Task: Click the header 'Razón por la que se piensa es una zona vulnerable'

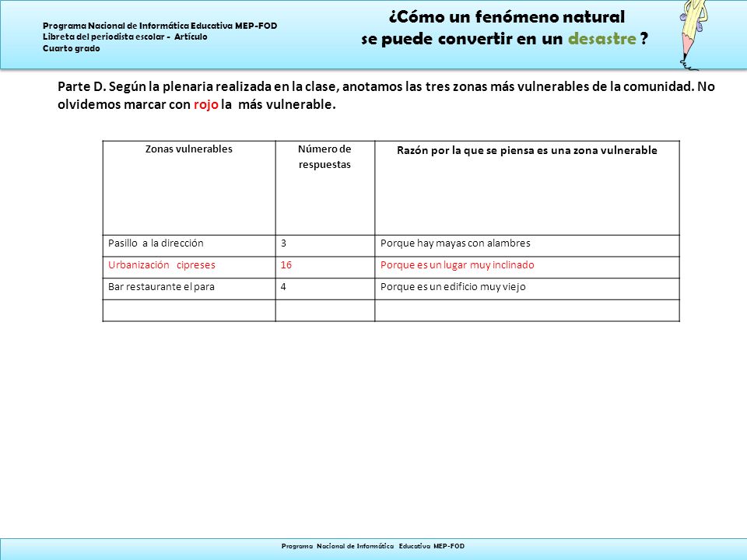Action: coord(527,187)
